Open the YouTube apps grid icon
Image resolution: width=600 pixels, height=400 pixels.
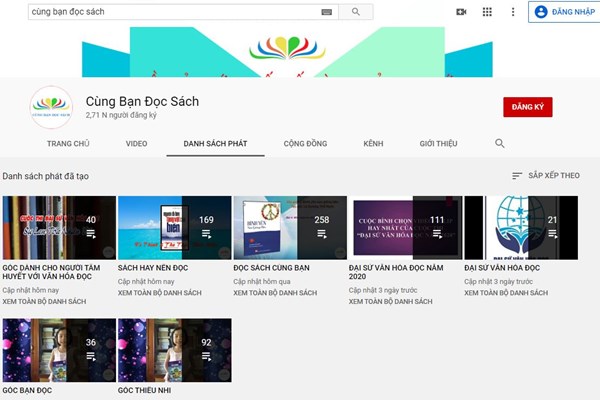(x=487, y=12)
